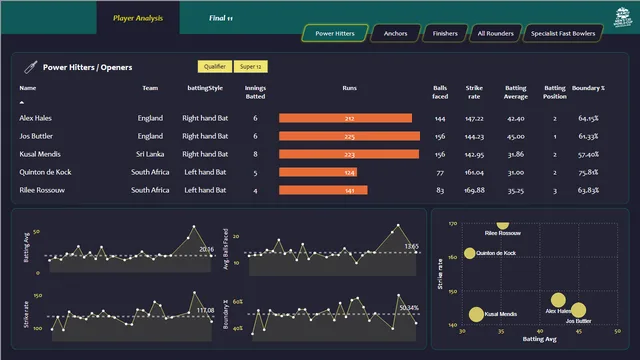Screen dimensions: 640x360
Task: Select the Finishers category button
Action: [x=445, y=33]
